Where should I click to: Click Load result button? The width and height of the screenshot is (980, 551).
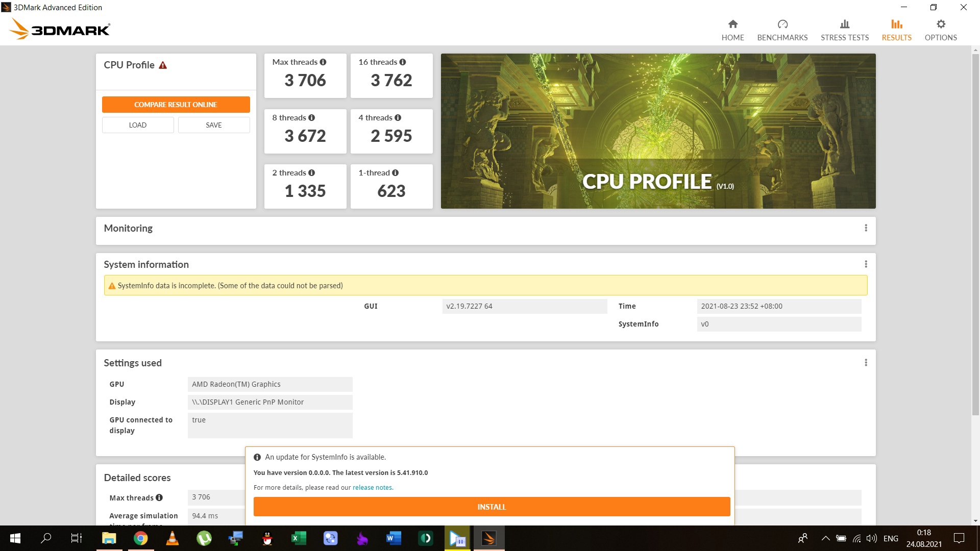(138, 126)
